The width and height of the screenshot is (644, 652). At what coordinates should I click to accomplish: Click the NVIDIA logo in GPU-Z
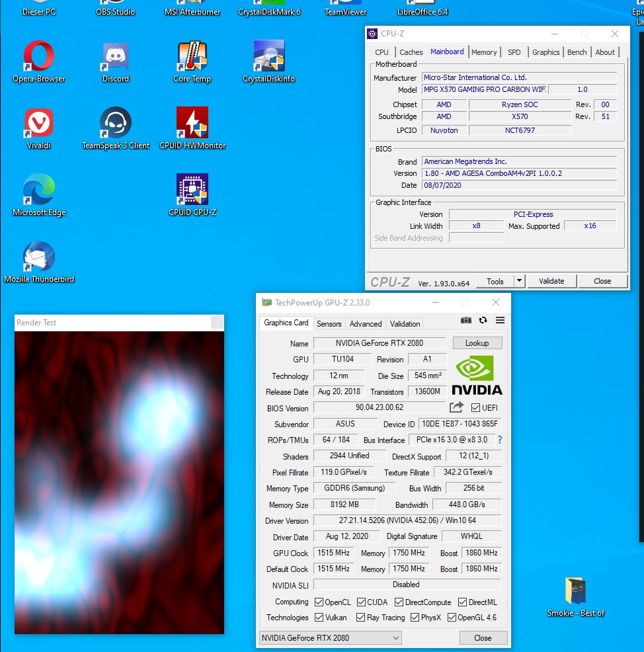point(477,375)
